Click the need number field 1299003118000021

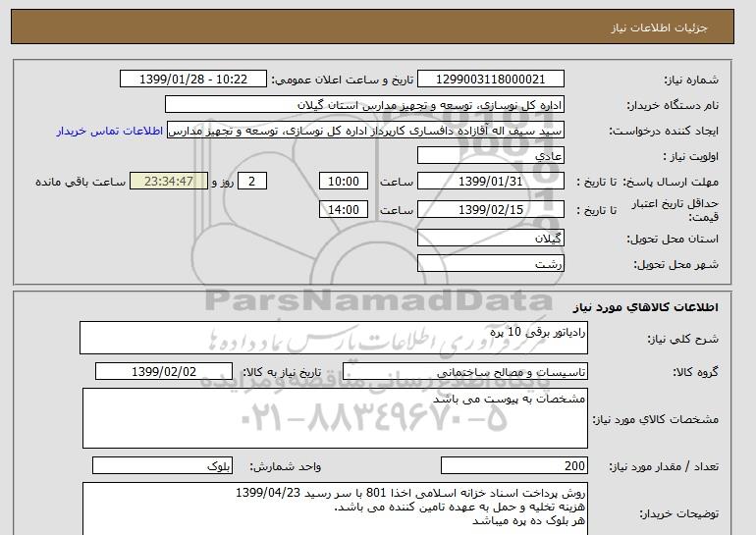point(490,80)
